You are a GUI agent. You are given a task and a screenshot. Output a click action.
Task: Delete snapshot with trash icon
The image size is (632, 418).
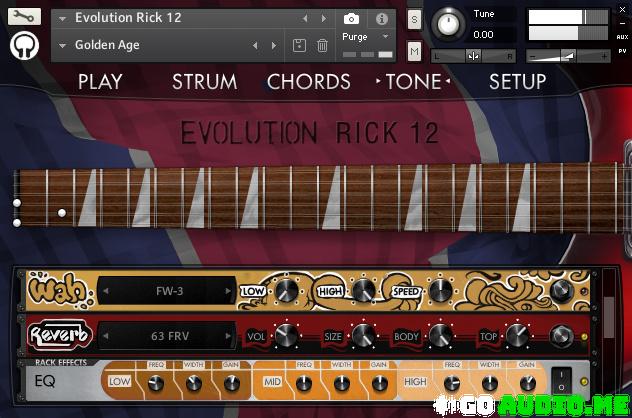click(322, 45)
